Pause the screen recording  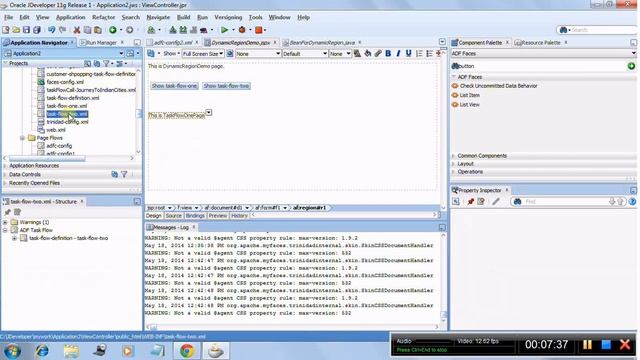587,344
